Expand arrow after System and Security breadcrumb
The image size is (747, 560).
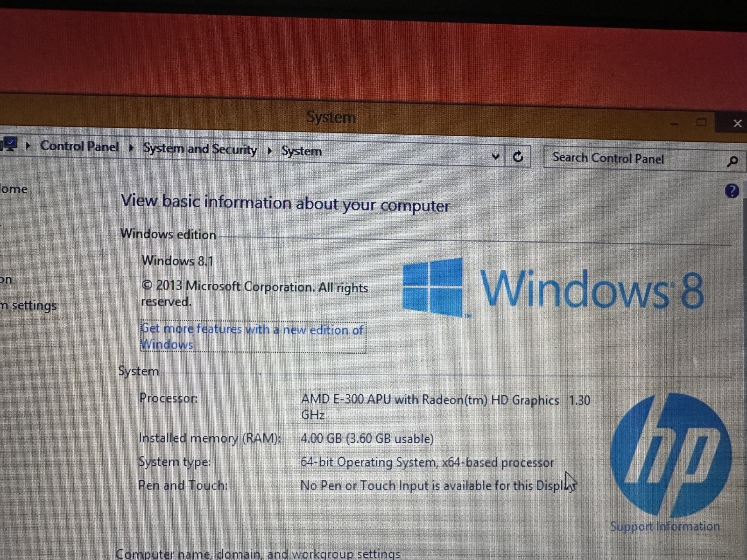coord(269,151)
